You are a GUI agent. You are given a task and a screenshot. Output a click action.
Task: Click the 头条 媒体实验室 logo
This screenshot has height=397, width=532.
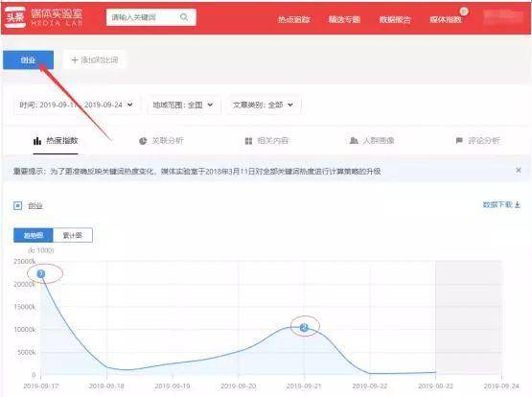click(x=44, y=17)
